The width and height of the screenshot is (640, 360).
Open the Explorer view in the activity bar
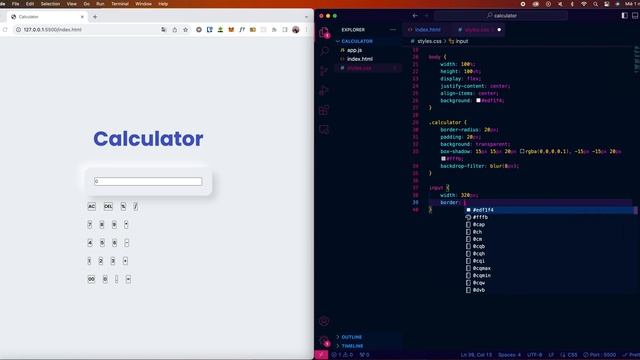(324, 32)
